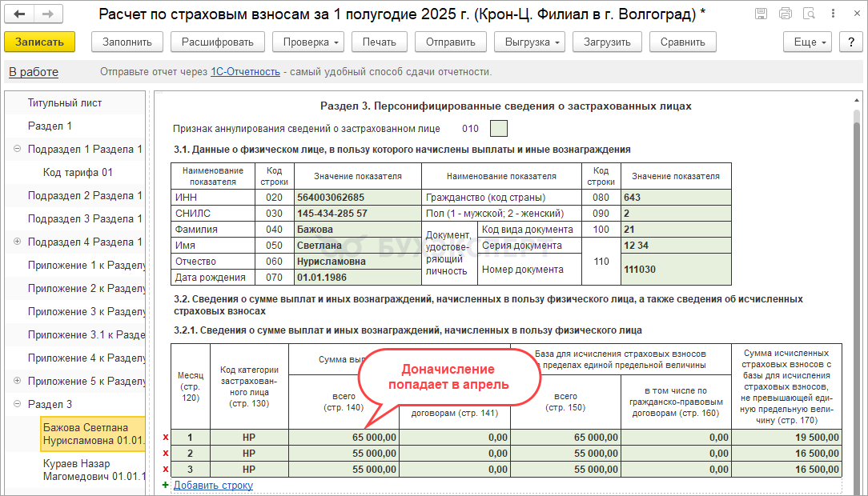This screenshot has height=496, width=868.
Task: Click the citizenship code field 643
Action: click(676, 198)
